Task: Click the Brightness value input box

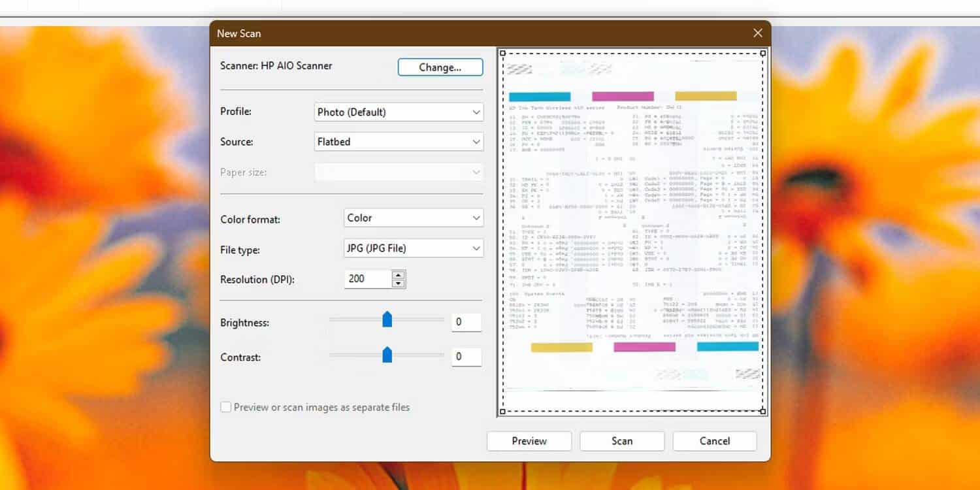Action: (466, 322)
